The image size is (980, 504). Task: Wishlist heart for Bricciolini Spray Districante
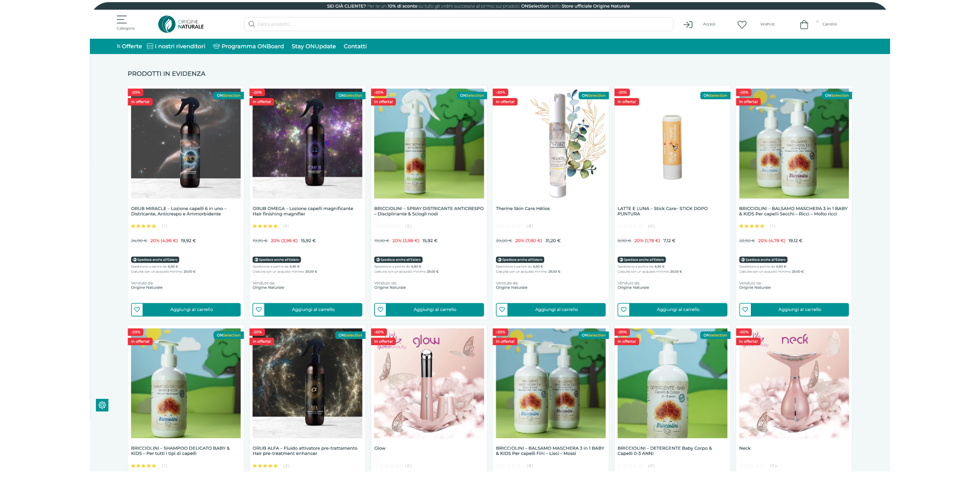pos(380,309)
